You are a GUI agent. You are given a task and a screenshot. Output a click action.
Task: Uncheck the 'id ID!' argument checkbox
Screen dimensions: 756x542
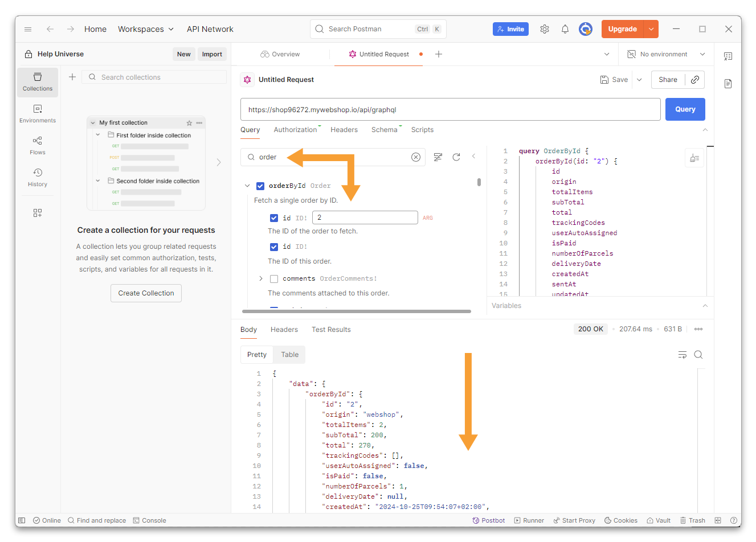274,218
